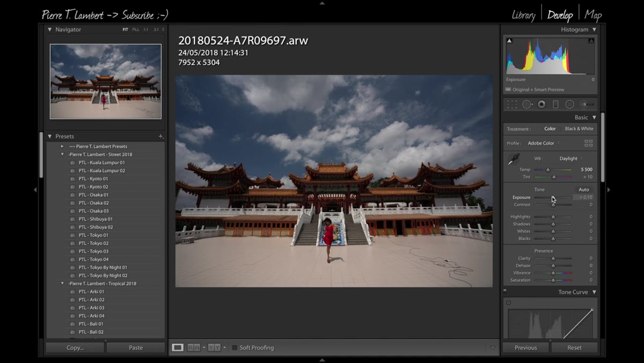Collapse the Presets panel
This screenshot has width=644, height=363.
pos(50,136)
